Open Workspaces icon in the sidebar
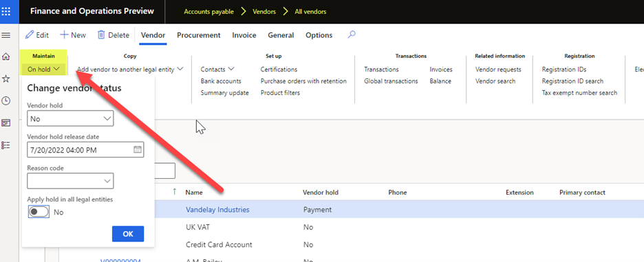 tap(6, 123)
